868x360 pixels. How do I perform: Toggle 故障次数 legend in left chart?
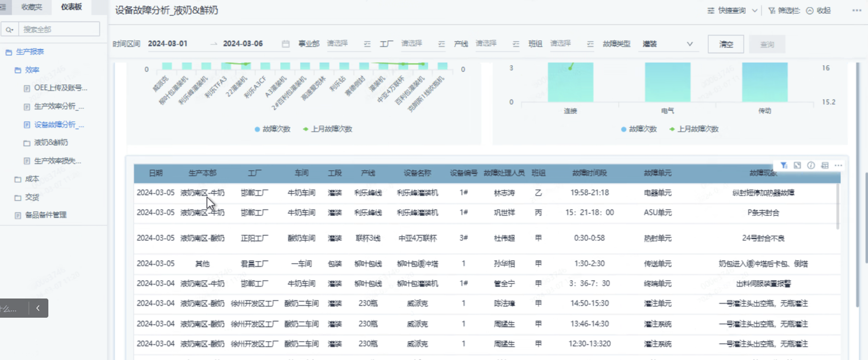click(273, 129)
